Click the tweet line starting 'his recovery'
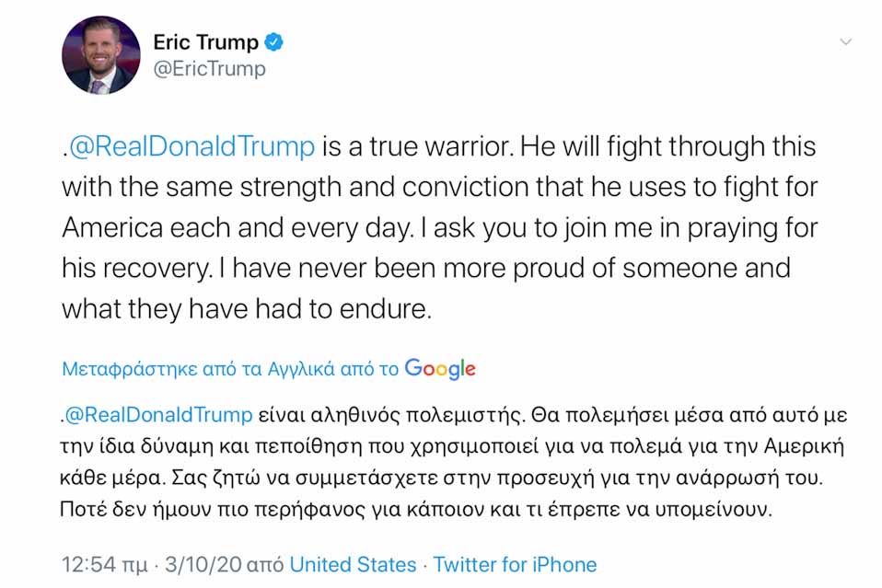Image resolution: width=882 pixels, height=588 pixels. [426, 268]
